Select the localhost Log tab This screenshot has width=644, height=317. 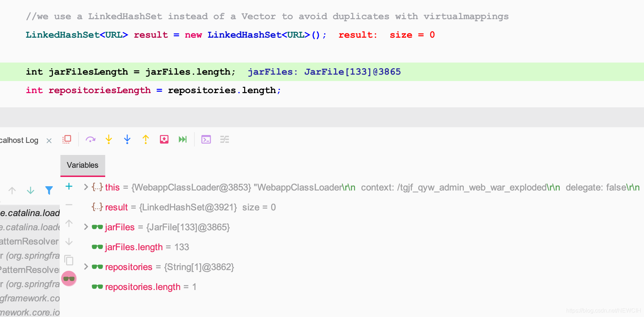[x=19, y=140]
